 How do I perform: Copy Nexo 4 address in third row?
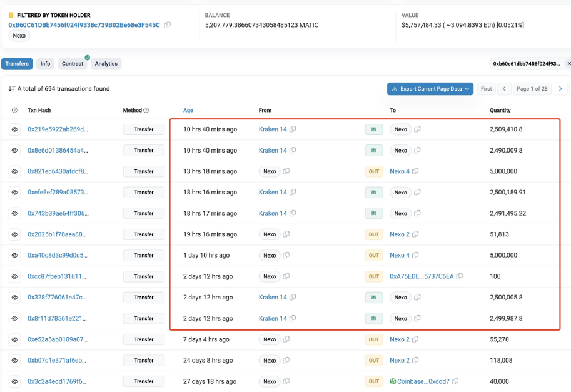[x=415, y=171]
